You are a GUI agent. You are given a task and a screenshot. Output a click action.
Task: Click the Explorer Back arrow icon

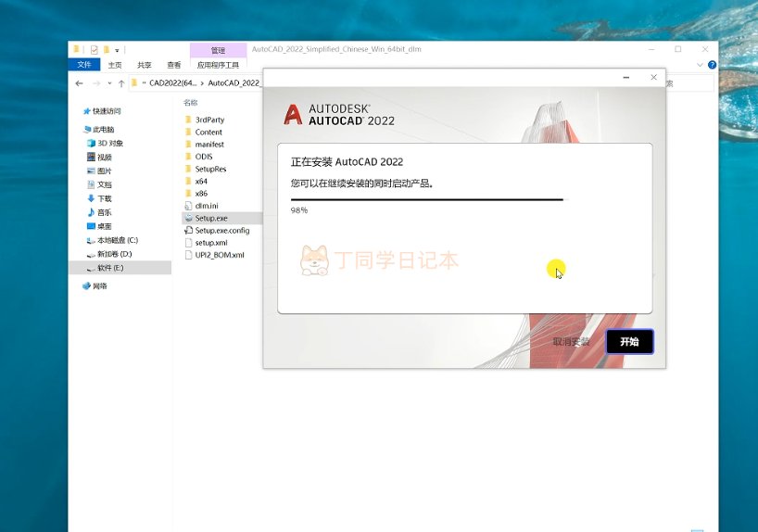coord(79,83)
